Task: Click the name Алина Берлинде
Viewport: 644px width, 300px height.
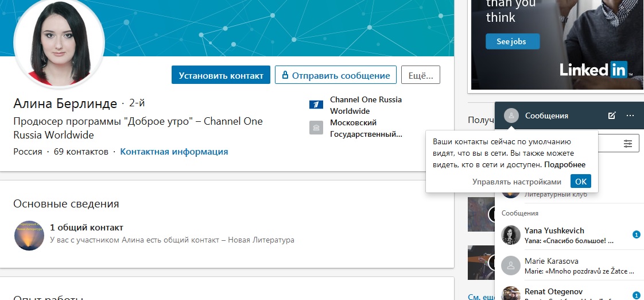Action: point(65,103)
